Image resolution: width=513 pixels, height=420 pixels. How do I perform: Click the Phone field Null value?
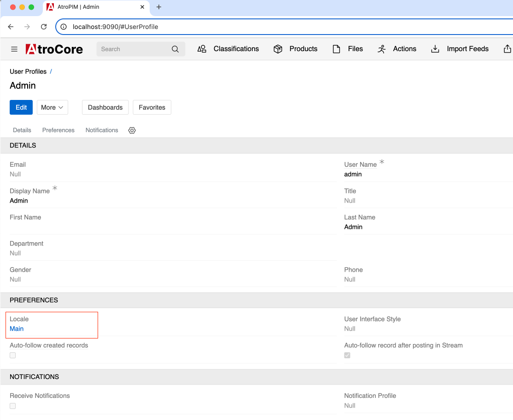[350, 280]
